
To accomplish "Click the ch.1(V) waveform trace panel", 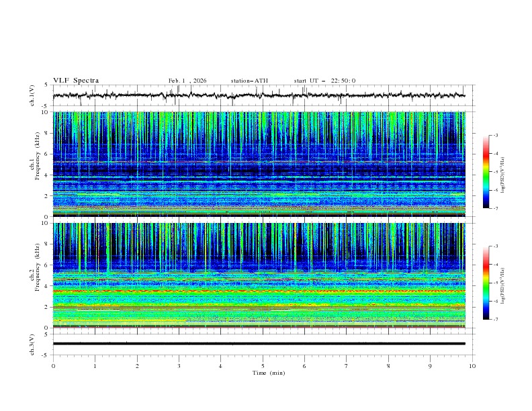I will point(263,95).
